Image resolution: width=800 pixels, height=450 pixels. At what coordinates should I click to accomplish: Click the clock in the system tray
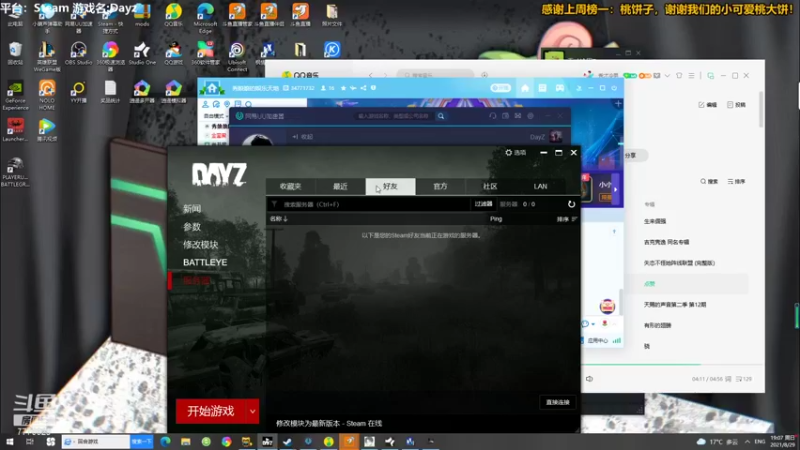point(783,442)
